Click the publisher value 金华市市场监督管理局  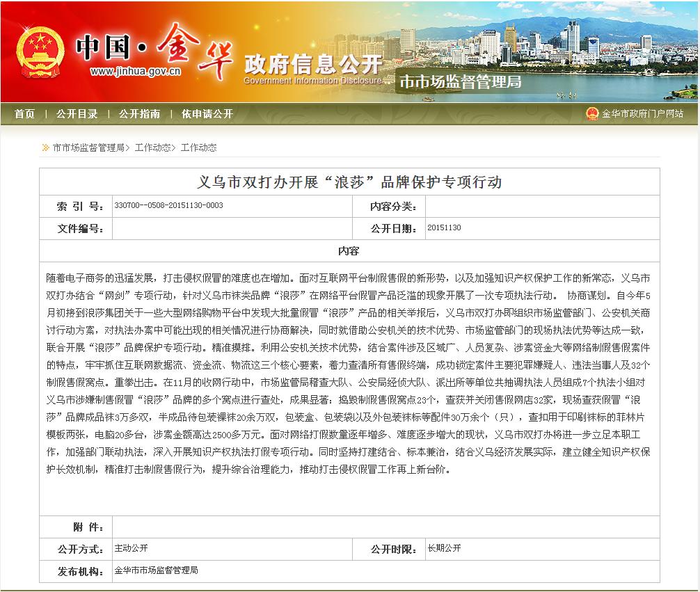(x=156, y=570)
